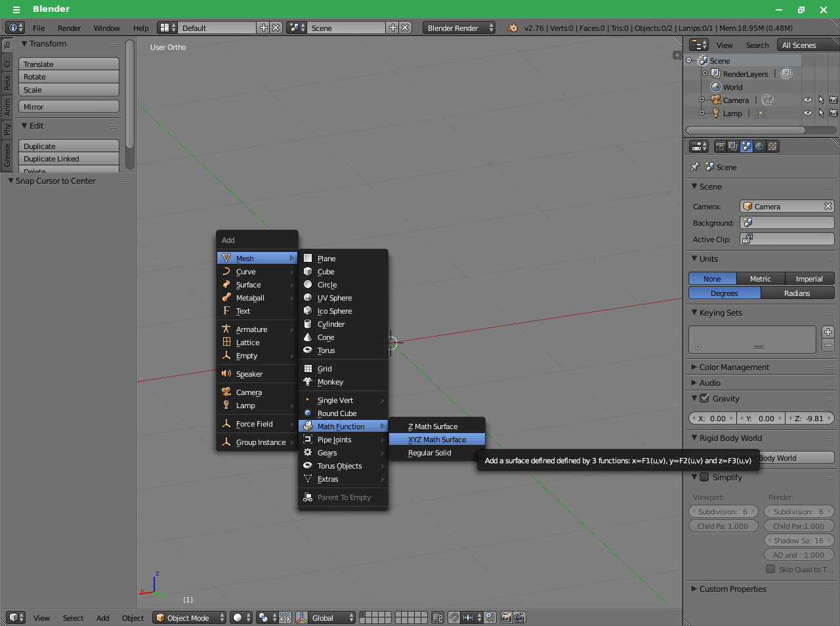Image resolution: width=840 pixels, height=626 pixels.
Task: Click the pin icon in properties header
Action: coord(695,167)
